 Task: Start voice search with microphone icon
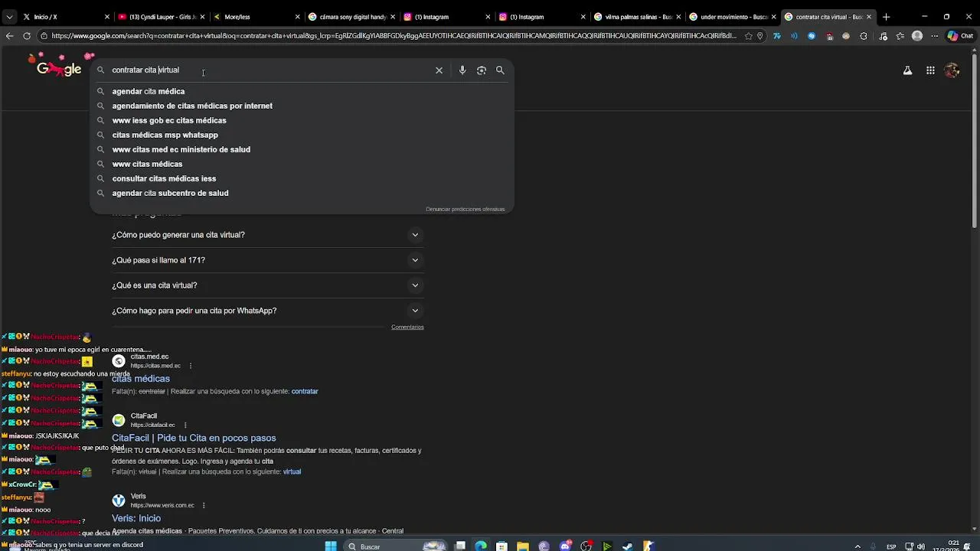pyautogui.click(x=462, y=70)
